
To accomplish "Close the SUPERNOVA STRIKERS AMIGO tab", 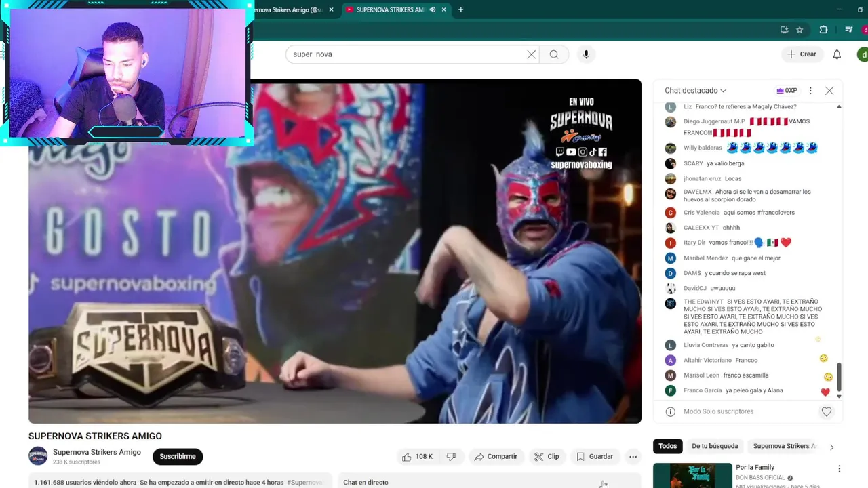I will tap(444, 9).
